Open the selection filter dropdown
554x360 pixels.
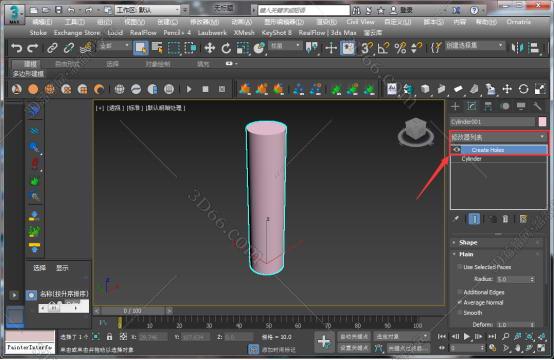114,46
